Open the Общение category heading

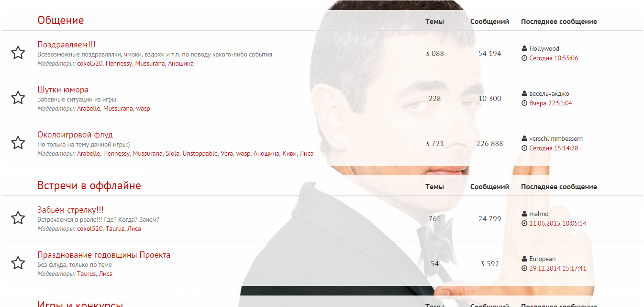61,20
